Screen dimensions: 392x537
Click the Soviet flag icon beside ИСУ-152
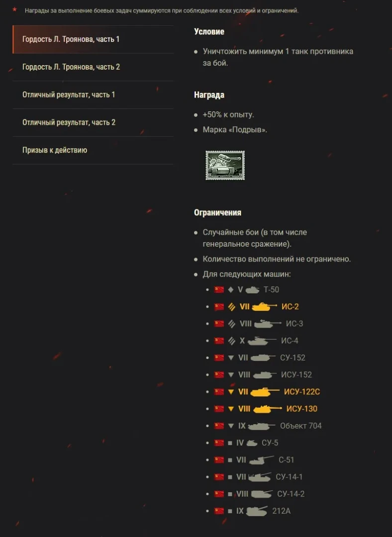tap(219, 375)
